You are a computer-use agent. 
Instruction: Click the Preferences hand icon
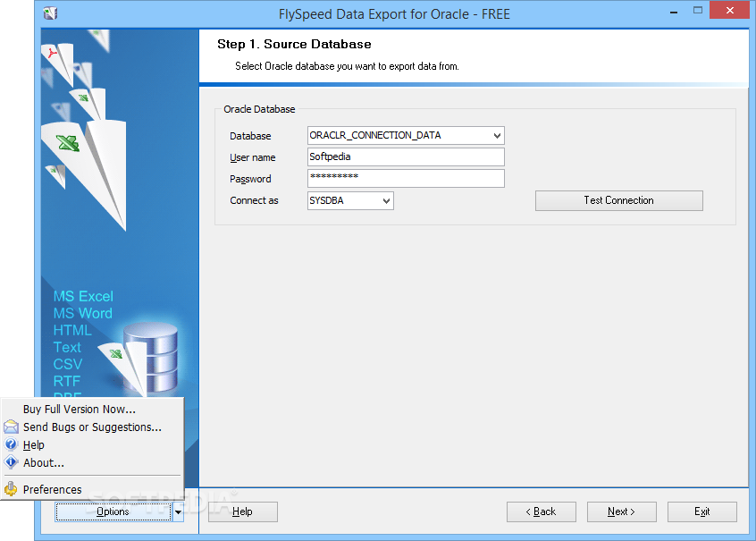(11, 489)
